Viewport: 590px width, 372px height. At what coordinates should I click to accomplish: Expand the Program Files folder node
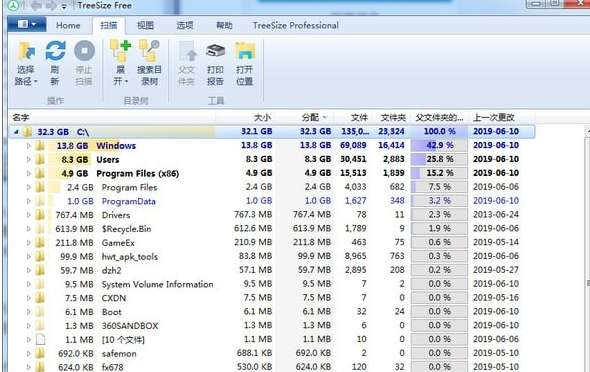pos(29,187)
